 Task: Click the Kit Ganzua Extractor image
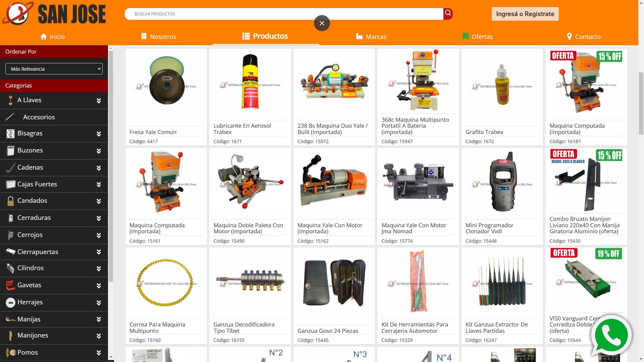(502, 282)
